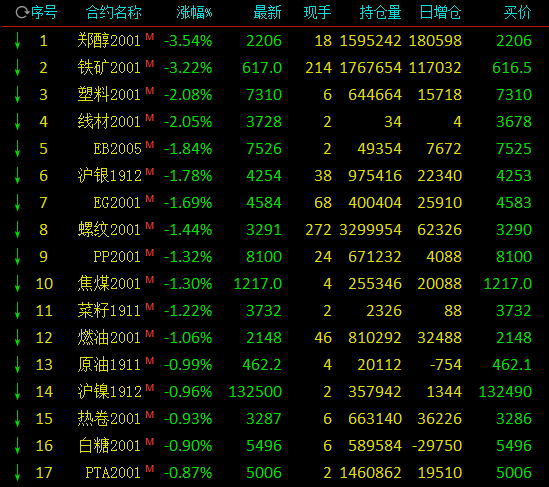Image resolution: width=549 pixels, height=487 pixels.
Task: Click the 日增仓 column header
Action: (440, 13)
